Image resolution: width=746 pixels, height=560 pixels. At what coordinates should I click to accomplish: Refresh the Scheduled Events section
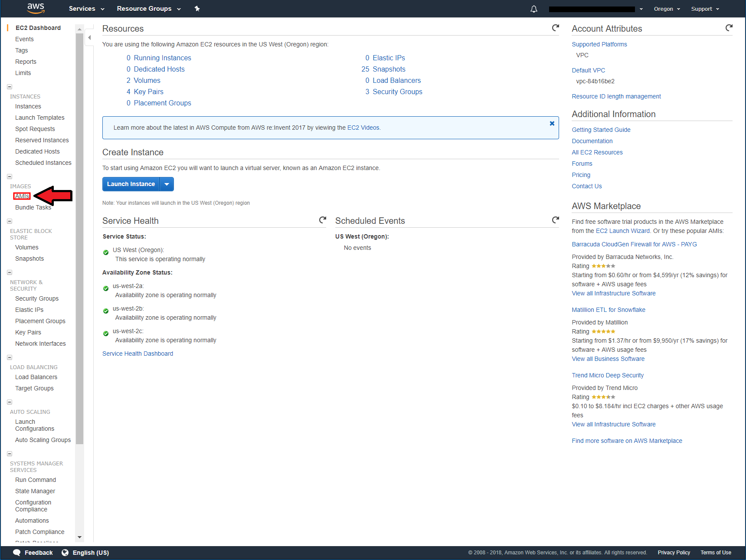tap(555, 220)
